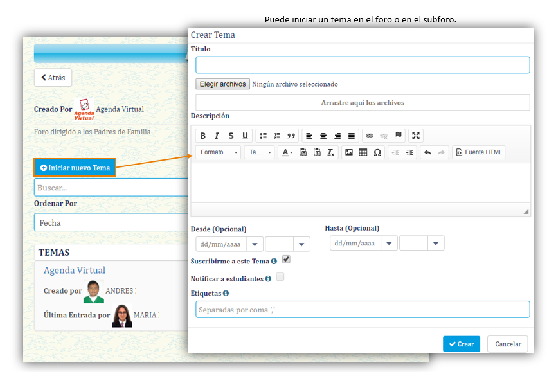Toggle bold formatting in description editor
558x392 pixels.
point(203,136)
